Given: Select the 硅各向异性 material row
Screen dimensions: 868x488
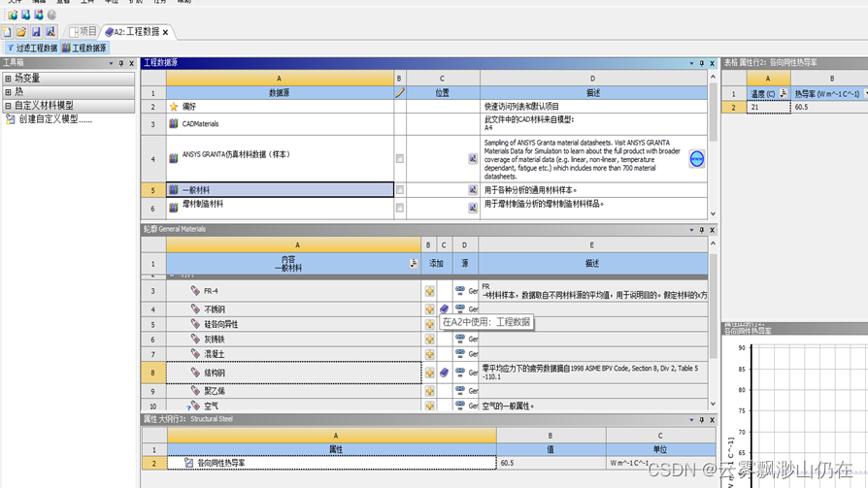Looking at the screenshot, I should point(293,324).
